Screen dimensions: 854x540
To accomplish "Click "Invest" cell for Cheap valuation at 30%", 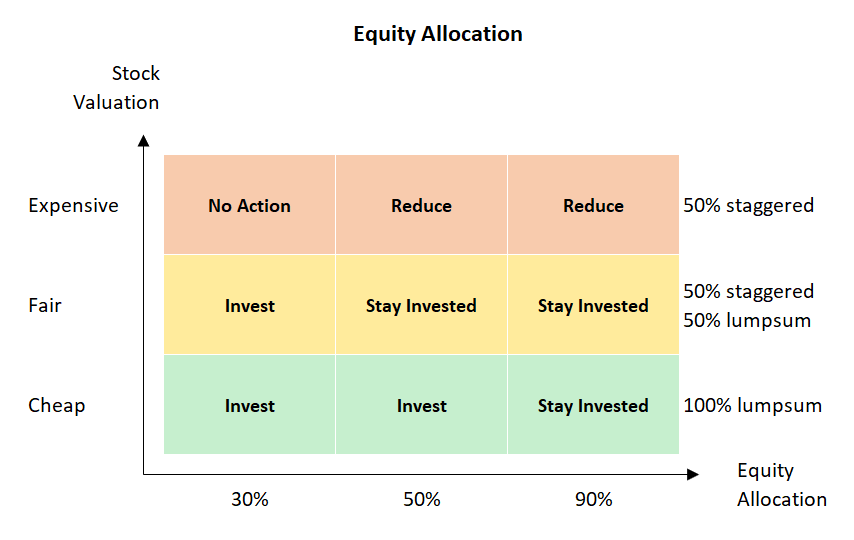I will pos(249,406).
